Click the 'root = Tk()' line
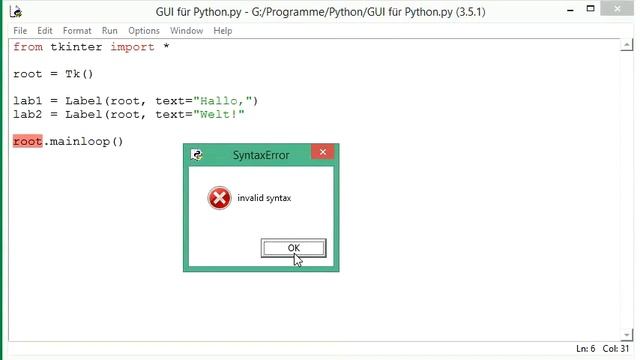Image resolution: width=640 pixels, height=360 pixels. 53,74
